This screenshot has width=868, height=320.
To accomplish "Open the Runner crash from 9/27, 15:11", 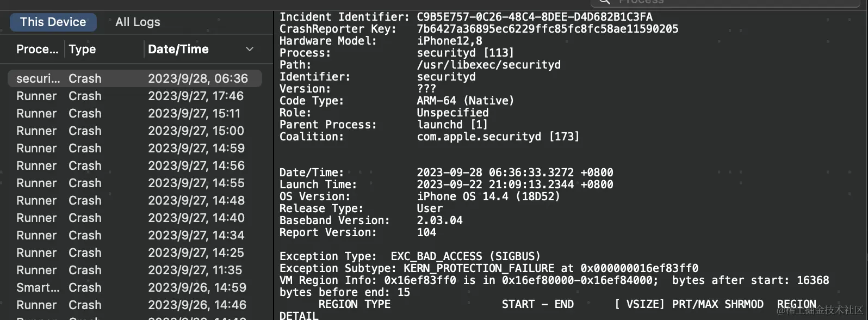I will click(134, 114).
